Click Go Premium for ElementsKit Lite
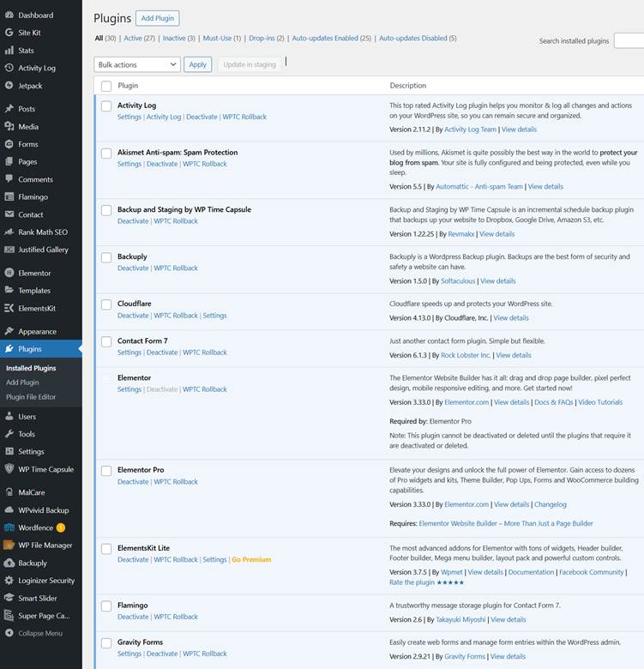Image resolution: width=644 pixels, height=669 pixels. tap(250, 560)
